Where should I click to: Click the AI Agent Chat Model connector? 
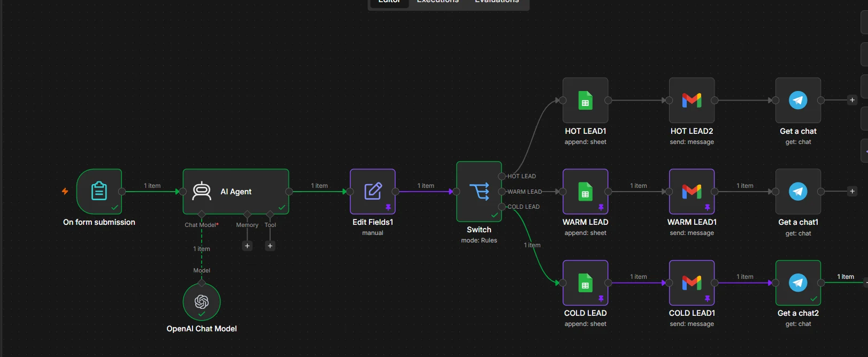[x=202, y=215]
